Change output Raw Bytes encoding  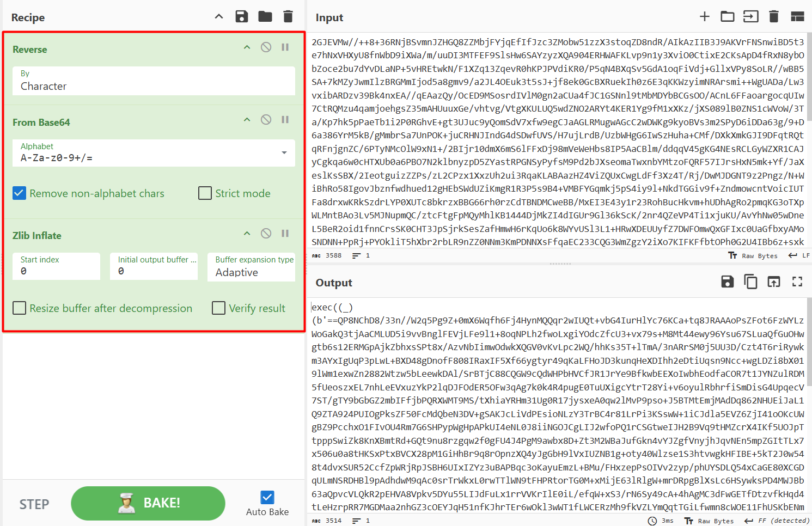(x=709, y=521)
